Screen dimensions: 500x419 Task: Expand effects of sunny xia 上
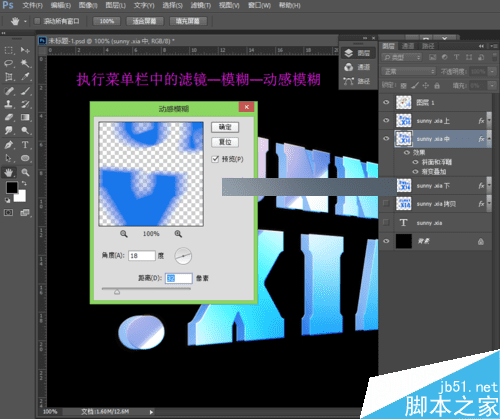tap(489, 120)
